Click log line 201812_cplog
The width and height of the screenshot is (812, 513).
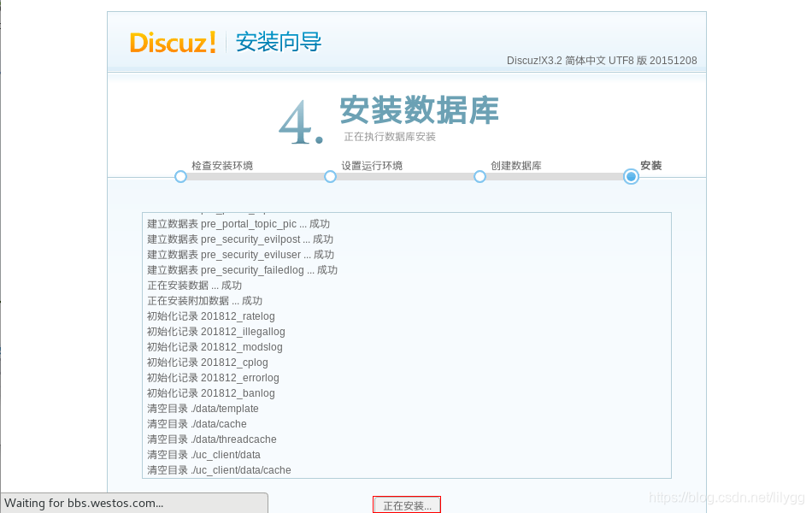(208, 363)
